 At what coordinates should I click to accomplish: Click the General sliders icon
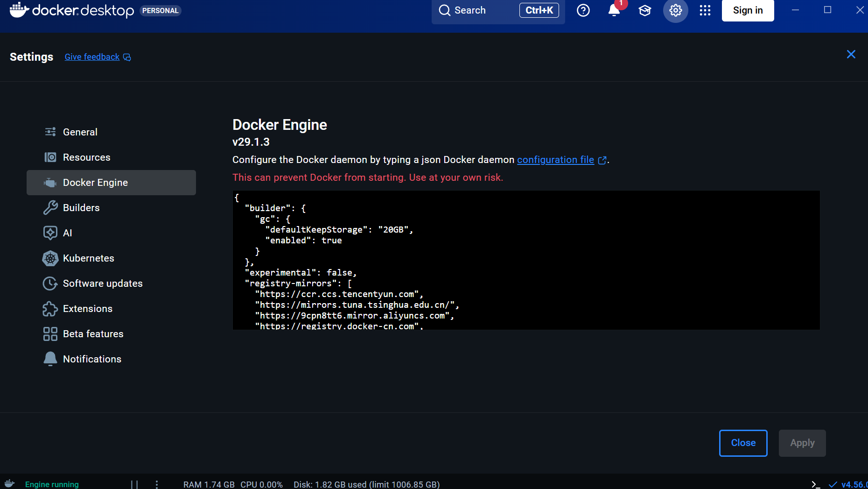[x=50, y=132]
